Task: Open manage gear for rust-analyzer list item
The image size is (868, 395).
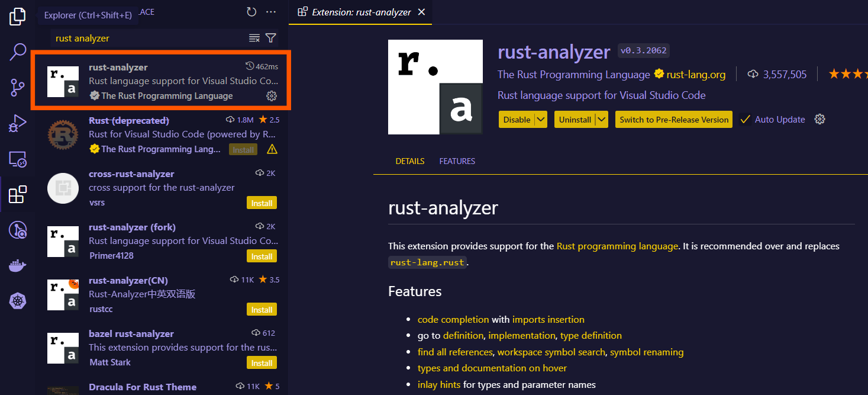Action: 272,96
